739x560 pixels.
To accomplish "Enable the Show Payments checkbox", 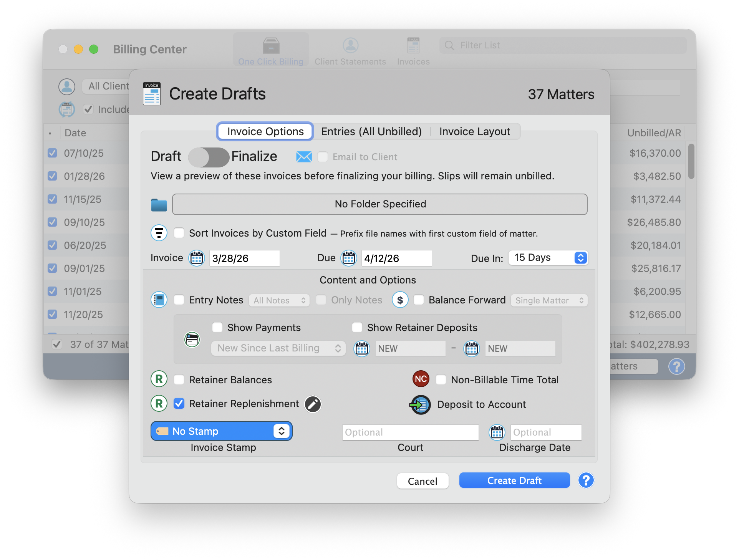I will [217, 327].
